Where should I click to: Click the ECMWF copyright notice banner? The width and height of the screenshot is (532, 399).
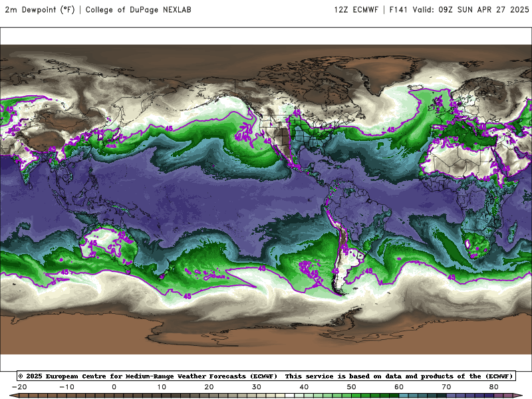266,376
